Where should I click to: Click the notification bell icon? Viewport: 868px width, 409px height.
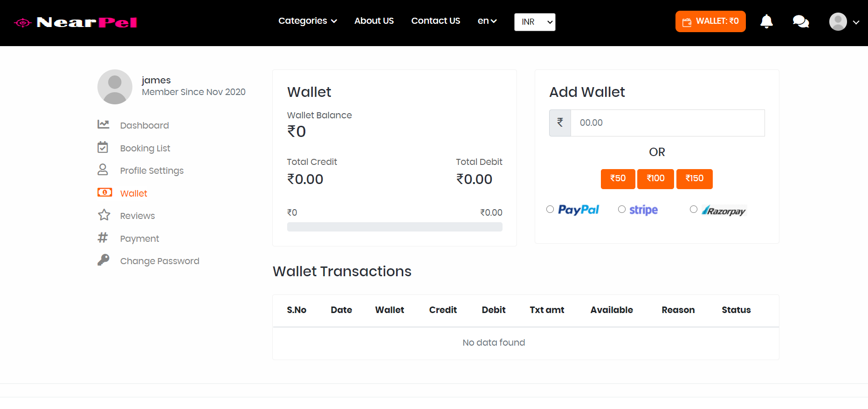pyautogui.click(x=766, y=21)
